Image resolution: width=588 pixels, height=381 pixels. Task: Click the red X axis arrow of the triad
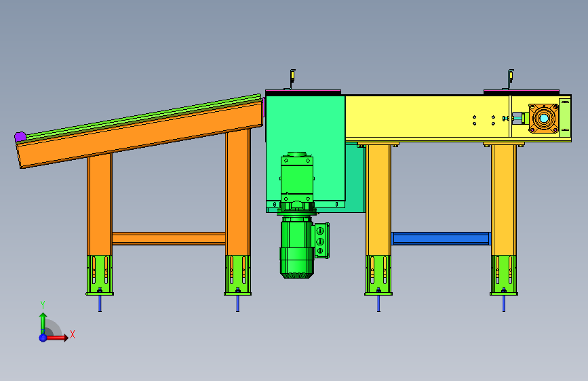click(57, 338)
